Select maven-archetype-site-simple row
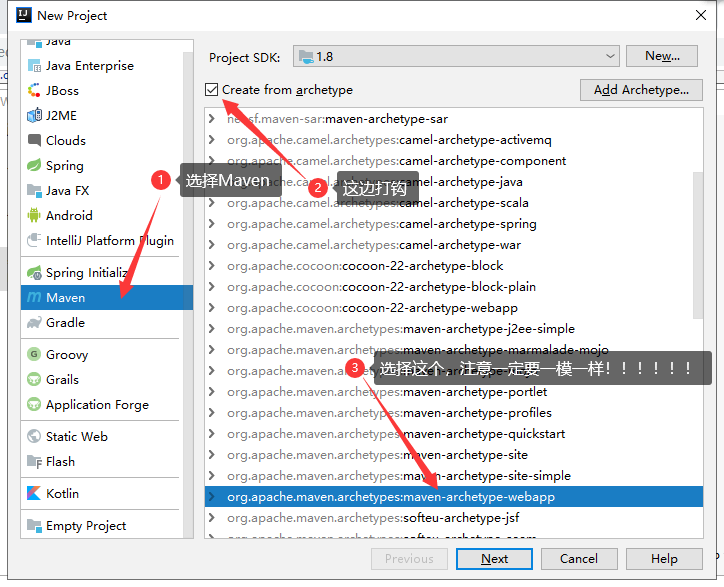This screenshot has width=724, height=587. coord(454,476)
